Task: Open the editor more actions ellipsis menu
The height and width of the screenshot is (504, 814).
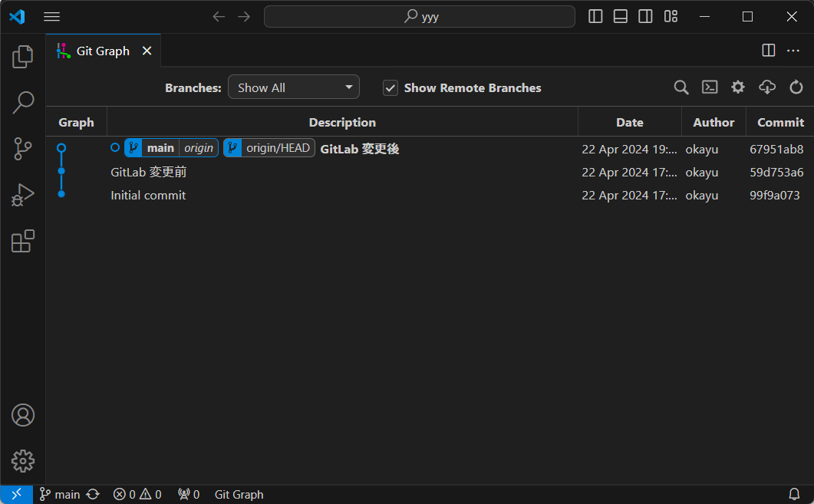Action: pos(793,50)
